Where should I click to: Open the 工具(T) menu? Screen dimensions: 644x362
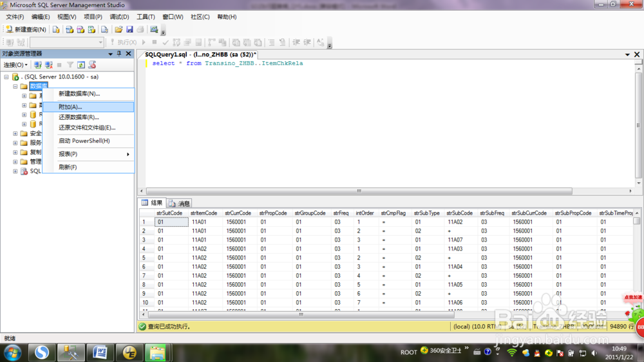tap(146, 17)
